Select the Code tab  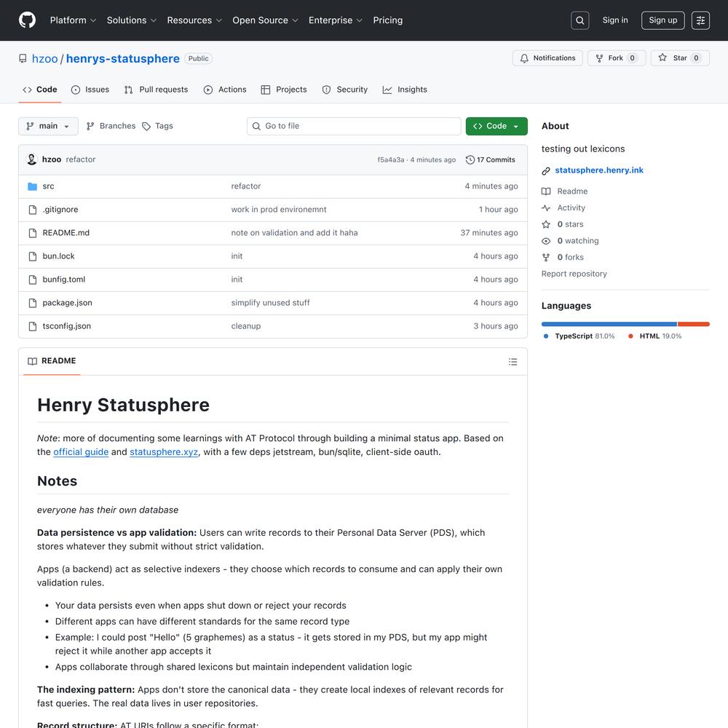[x=40, y=90]
